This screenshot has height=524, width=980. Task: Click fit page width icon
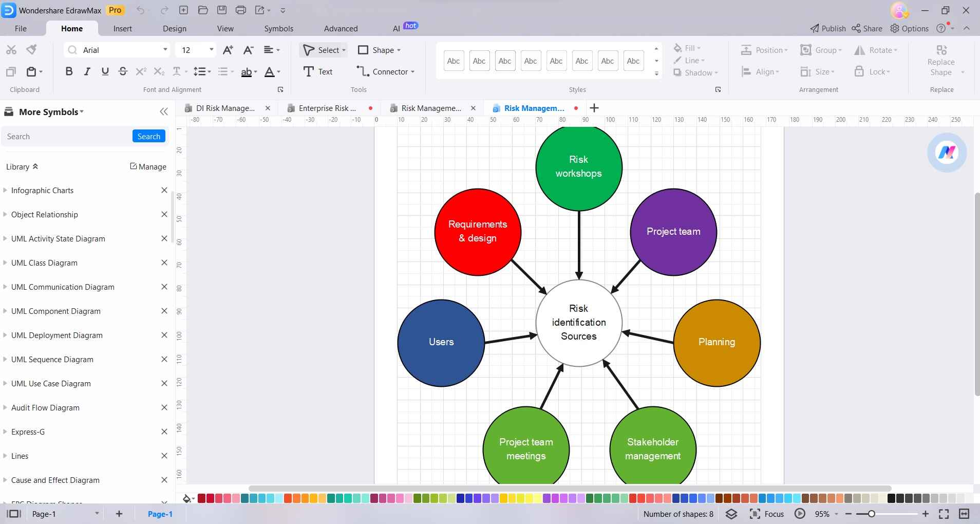[x=964, y=514]
